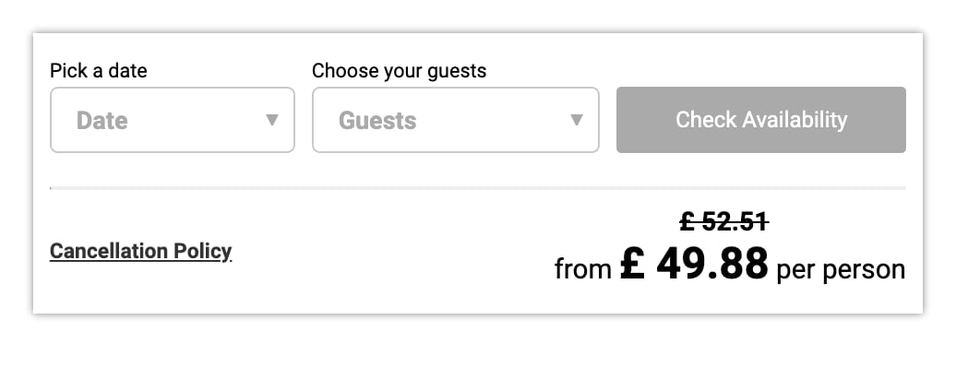Click the grey "Guests" placeholder text
The height and width of the screenshot is (367, 980).
(377, 121)
